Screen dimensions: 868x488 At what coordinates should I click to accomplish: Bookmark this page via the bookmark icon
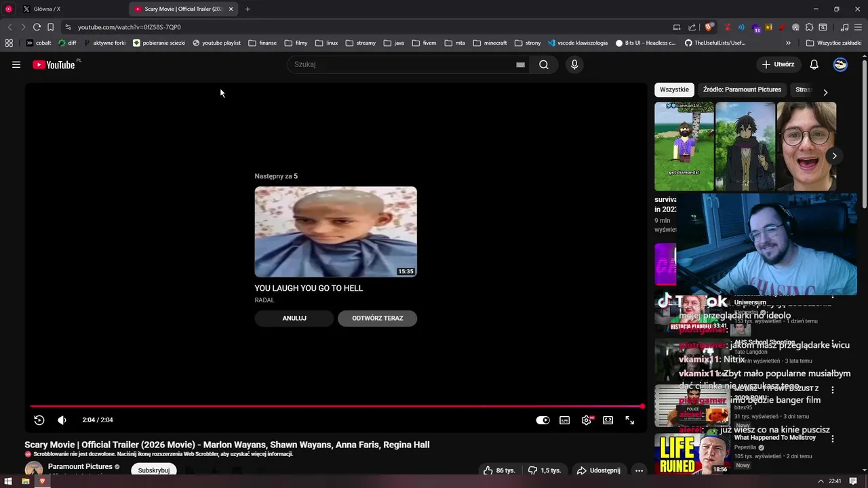pyautogui.click(x=50, y=27)
